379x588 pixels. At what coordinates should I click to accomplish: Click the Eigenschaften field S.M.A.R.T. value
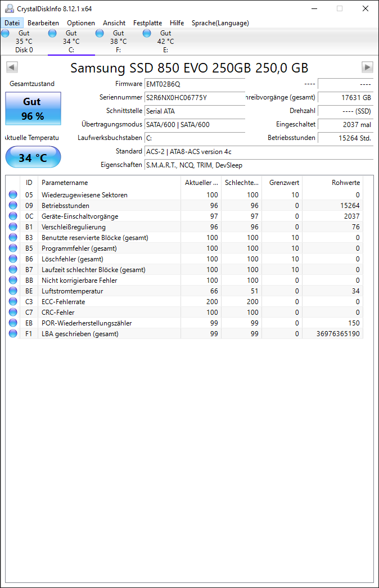pyautogui.click(x=259, y=165)
